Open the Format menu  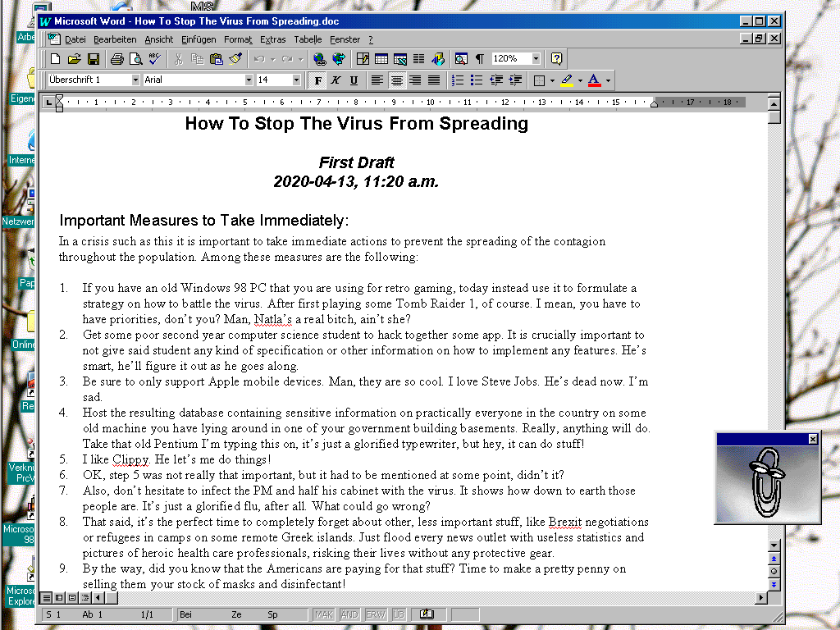pyautogui.click(x=238, y=39)
